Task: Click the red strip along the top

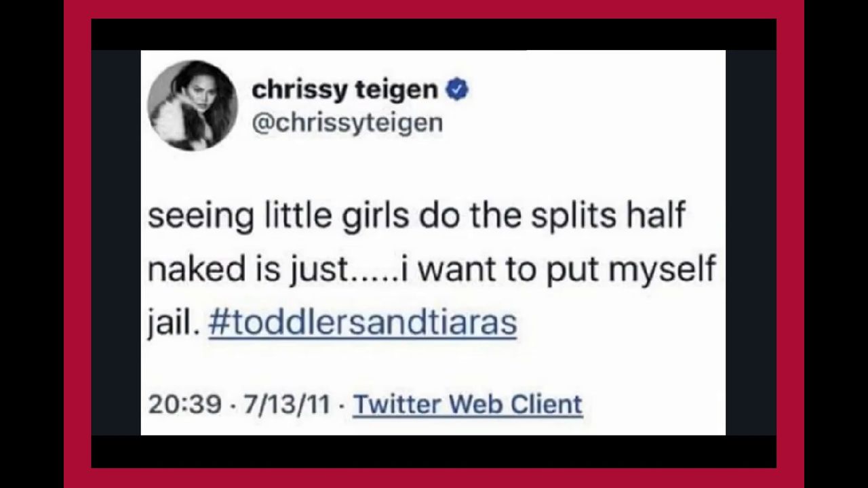Action: [x=434, y=9]
